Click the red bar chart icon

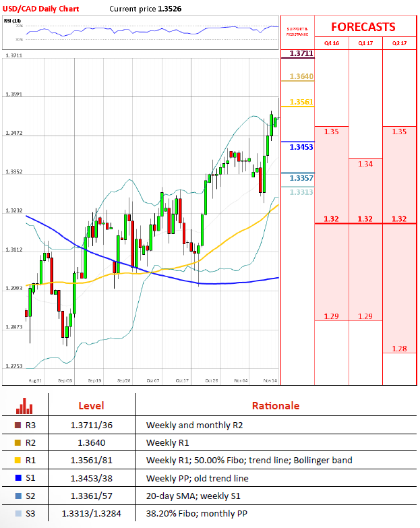coord(24,406)
